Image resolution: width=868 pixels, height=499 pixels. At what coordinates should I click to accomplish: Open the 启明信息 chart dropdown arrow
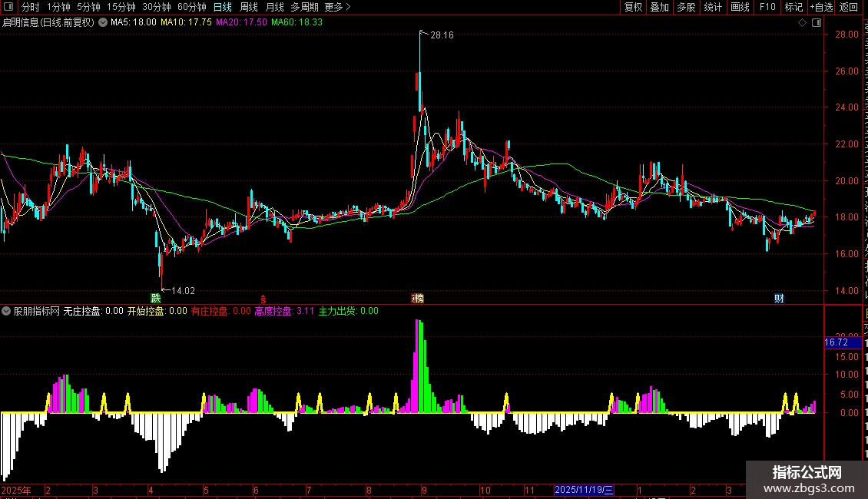pos(103,23)
